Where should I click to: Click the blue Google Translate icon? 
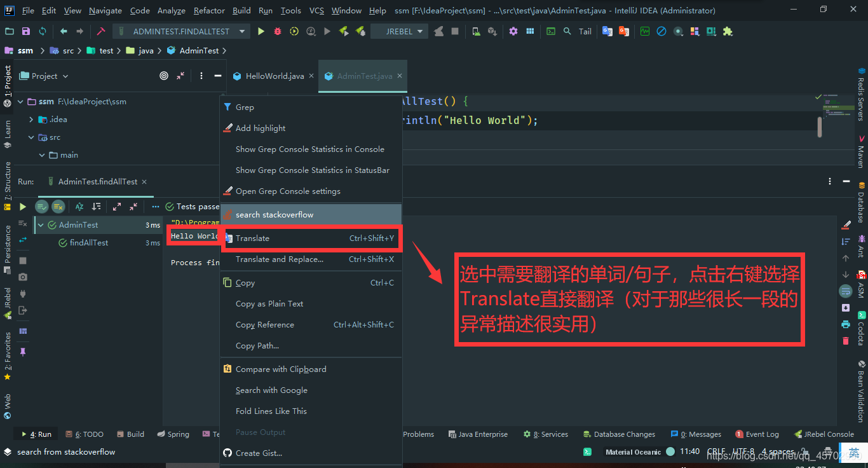pyautogui.click(x=607, y=31)
